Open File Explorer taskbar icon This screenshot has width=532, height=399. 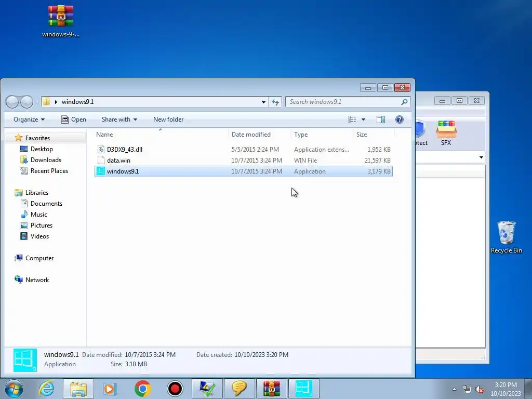[x=78, y=389]
